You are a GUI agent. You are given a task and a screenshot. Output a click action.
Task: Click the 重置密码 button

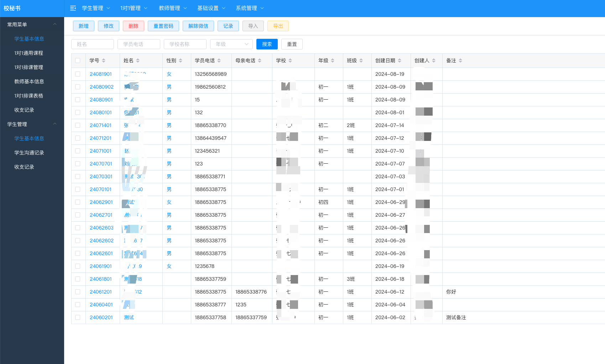pos(163,26)
